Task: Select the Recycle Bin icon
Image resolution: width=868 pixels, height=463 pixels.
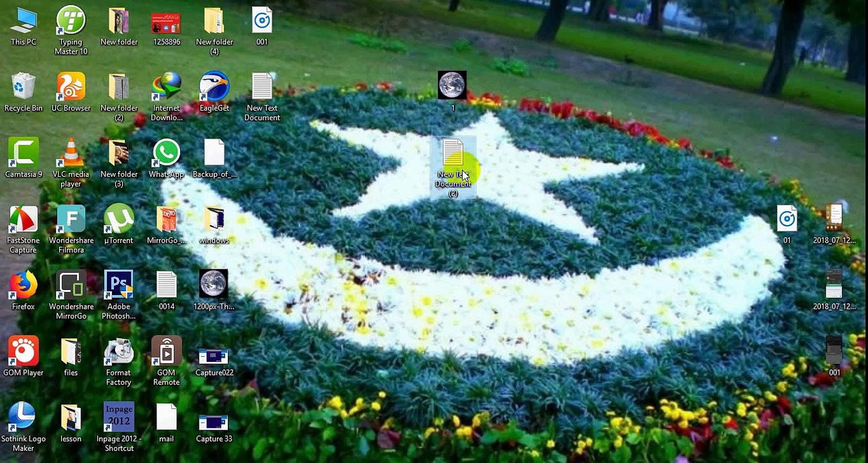Action: [23, 93]
